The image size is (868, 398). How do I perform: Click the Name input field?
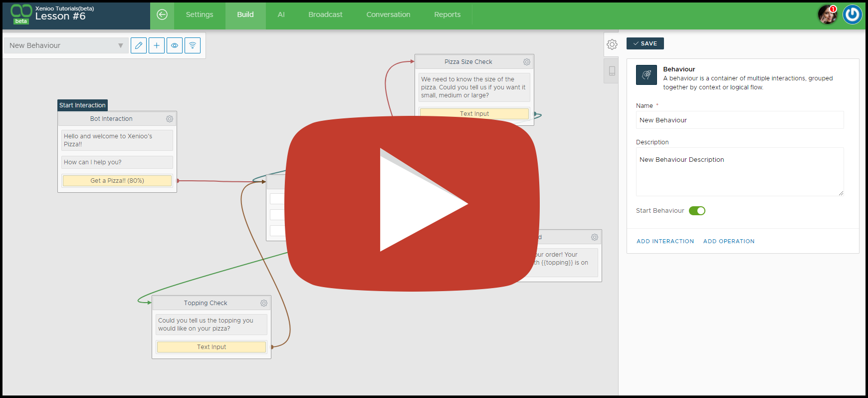click(740, 120)
